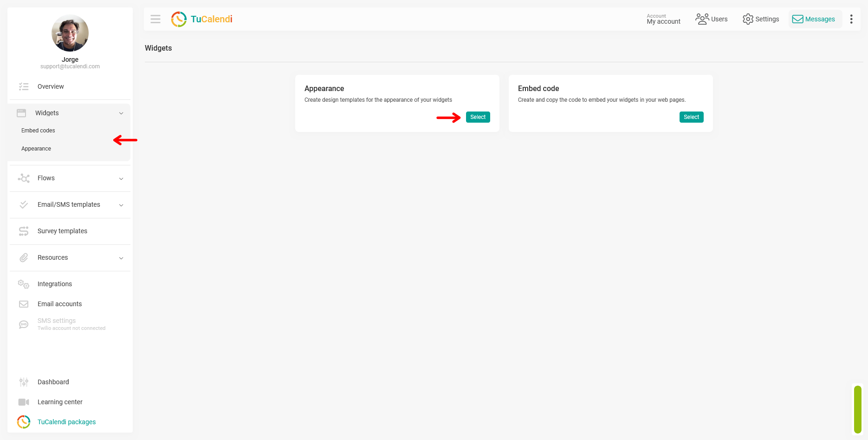Screen dimensions: 868x440
Task: Collapse the Widgets menu chevron
Action: (x=121, y=113)
